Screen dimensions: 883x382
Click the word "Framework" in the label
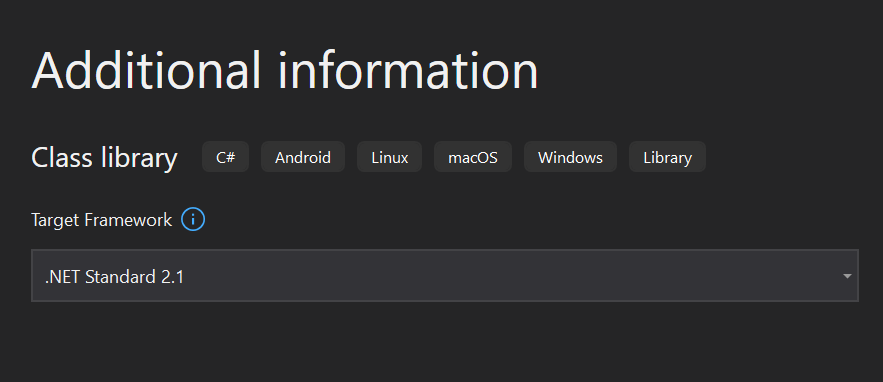click(128, 220)
